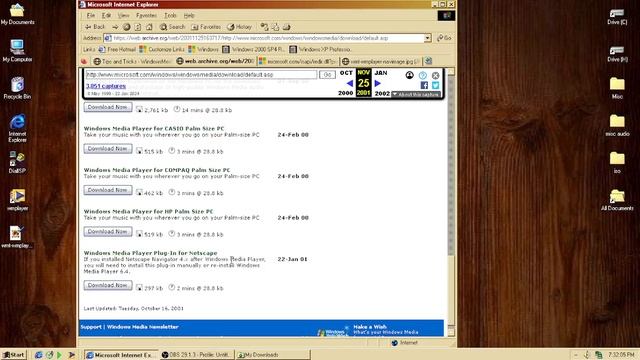Expand About this capture
The width and height of the screenshot is (640, 360).
tap(416, 94)
